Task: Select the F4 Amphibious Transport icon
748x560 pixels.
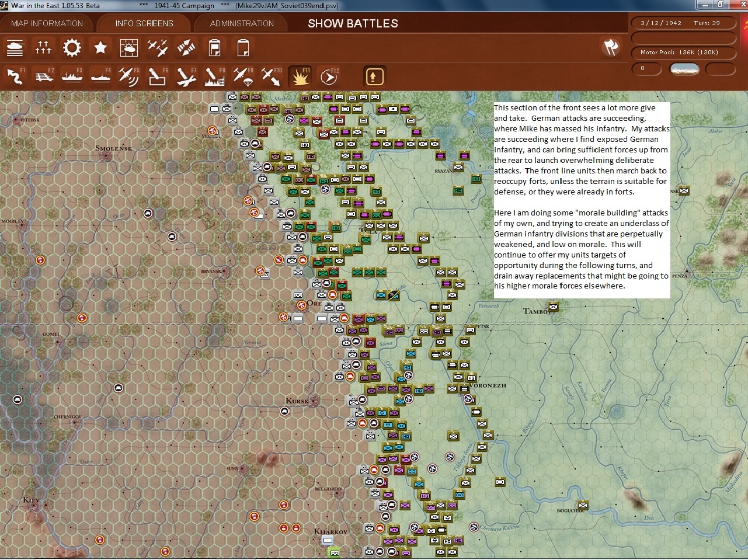Action: coord(100,76)
